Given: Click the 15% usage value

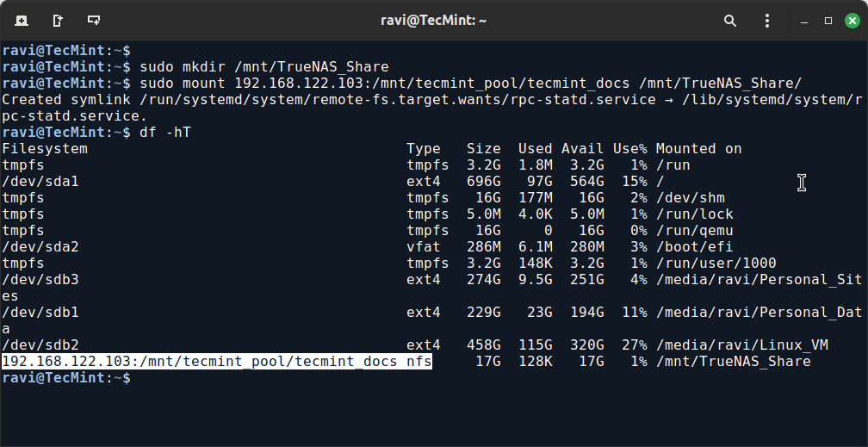Looking at the screenshot, I should 634,182.
